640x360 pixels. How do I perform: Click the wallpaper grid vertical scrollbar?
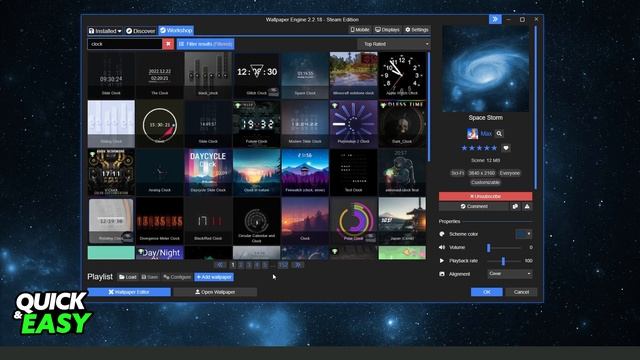click(429, 107)
